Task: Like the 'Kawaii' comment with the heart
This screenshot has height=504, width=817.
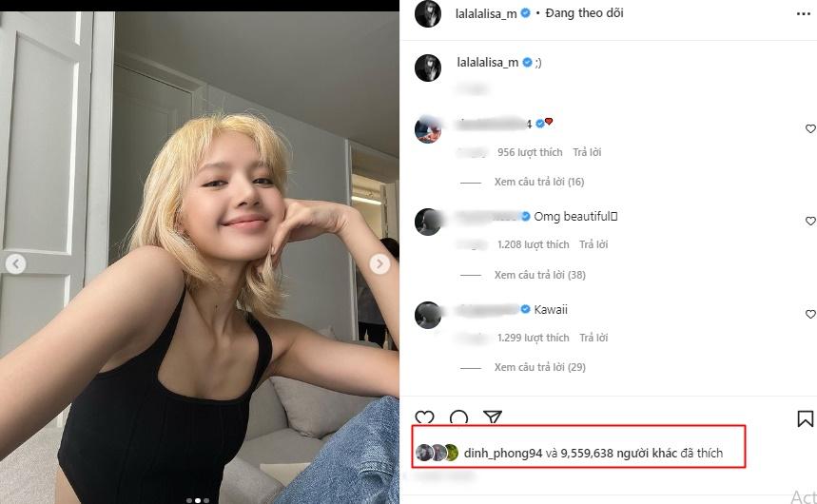Action: (x=810, y=314)
